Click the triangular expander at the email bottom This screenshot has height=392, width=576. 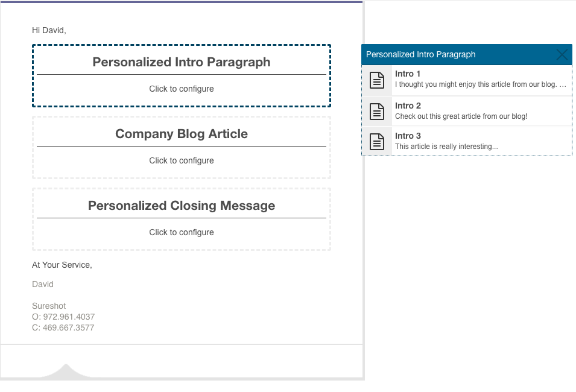66,370
